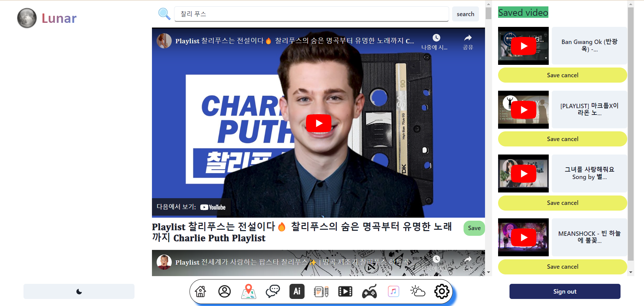Click the Lunar brand text
Image resolution: width=644 pixels, height=306 pixels.
[59, 18]
